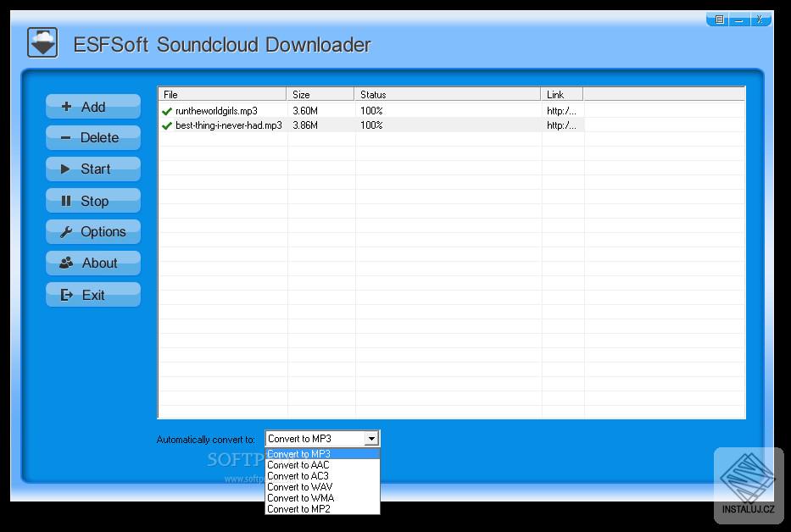Choose Convert to WMA option
This screenshot has height=532, width=791.
[322, 498]
